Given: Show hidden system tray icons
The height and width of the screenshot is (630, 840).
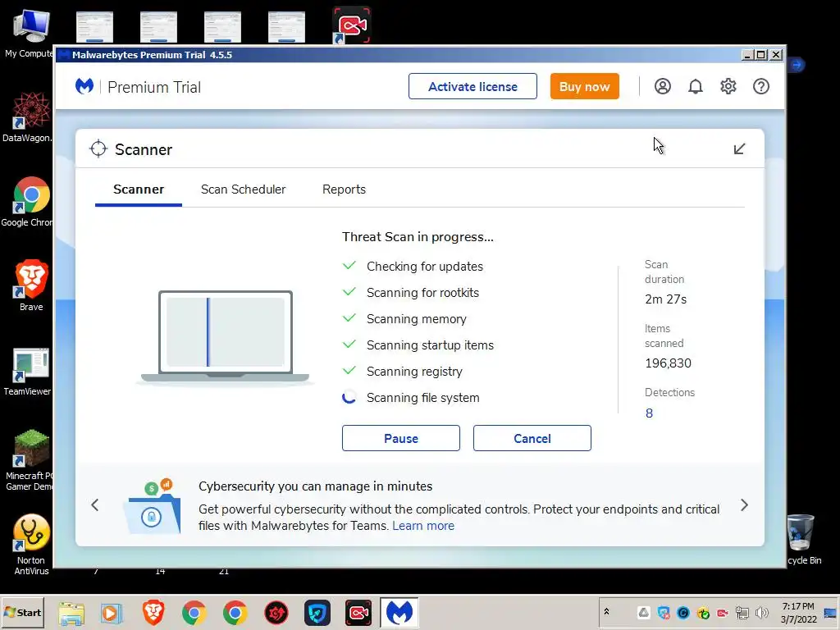Looking at the screenshot, I should (606, 611).
